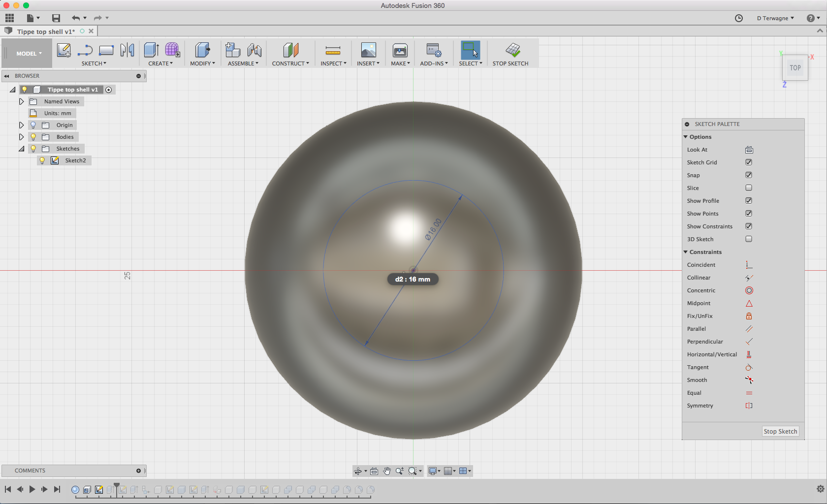Toggle the Show Profile checkbox

click(x=749, y=201)
